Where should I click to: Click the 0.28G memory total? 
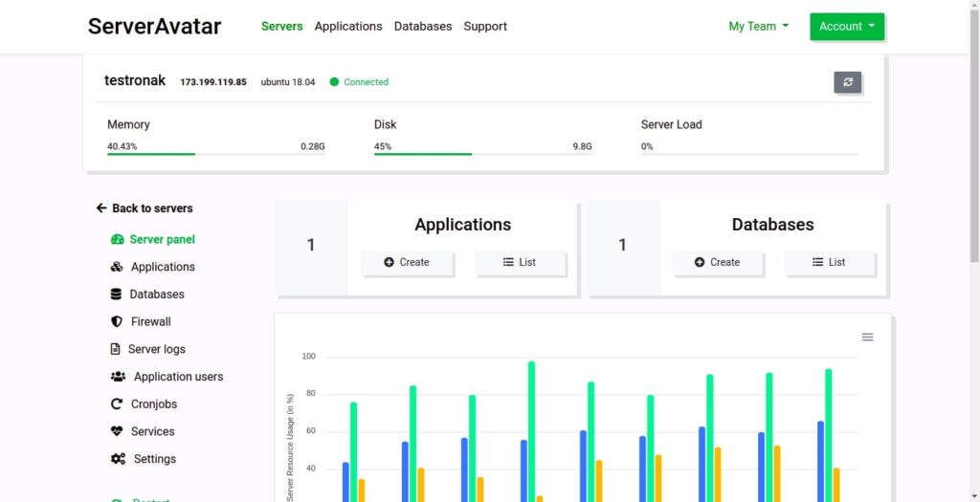[313, 146]
